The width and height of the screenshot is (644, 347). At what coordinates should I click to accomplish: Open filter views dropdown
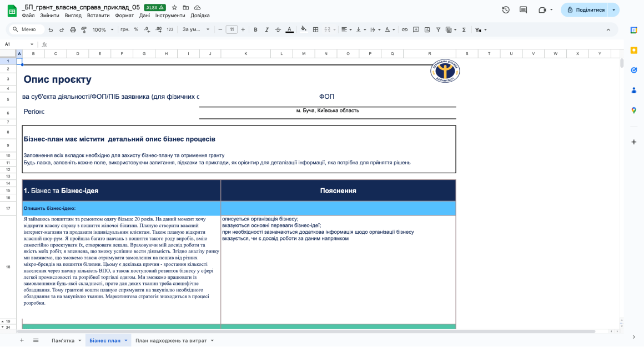[x=451, y=29]
